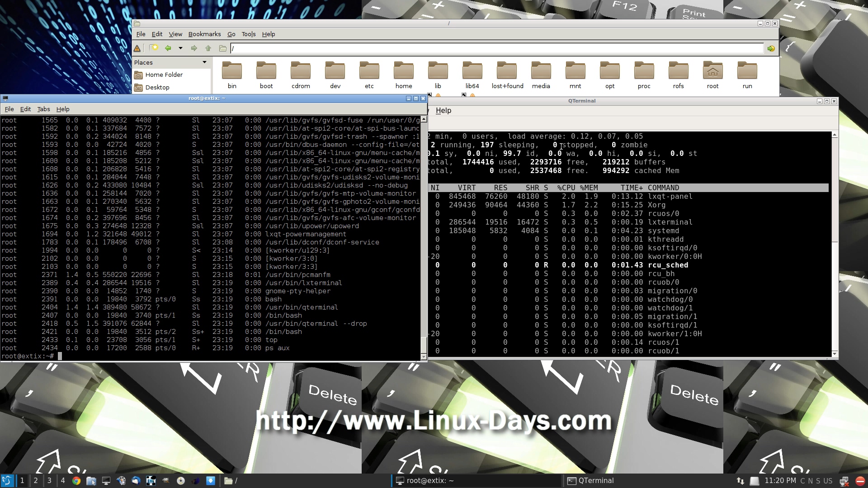
Task: Switch to desktop 3 in pager
Action: 49,481
